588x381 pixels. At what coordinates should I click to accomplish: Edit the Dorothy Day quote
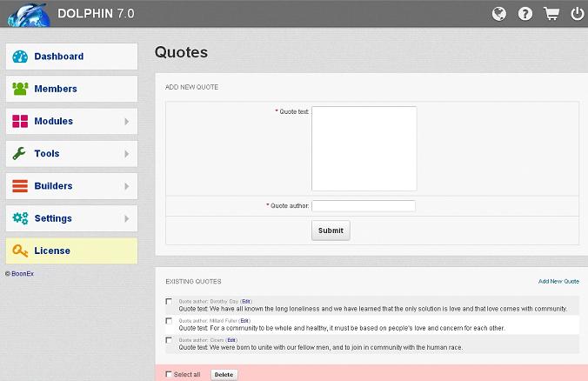tap(246, 302)
